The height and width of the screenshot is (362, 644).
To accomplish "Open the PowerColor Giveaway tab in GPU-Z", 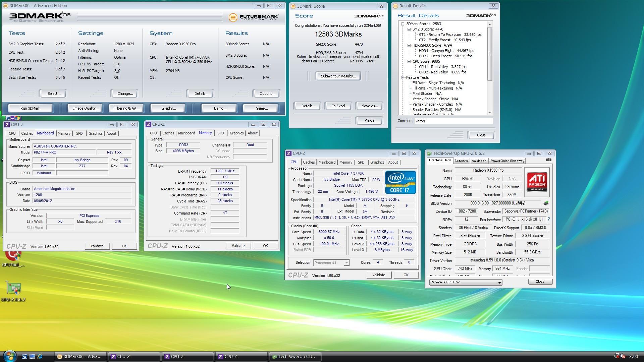I will point(507,161).
